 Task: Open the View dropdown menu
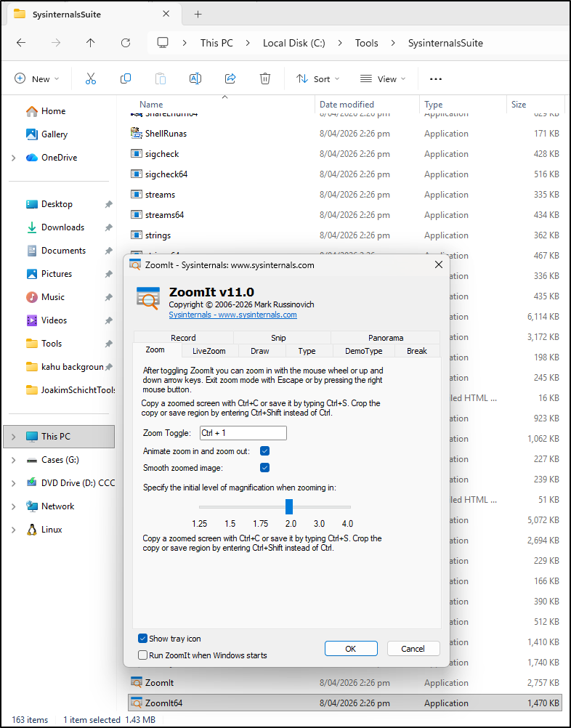tap(384, 79)
